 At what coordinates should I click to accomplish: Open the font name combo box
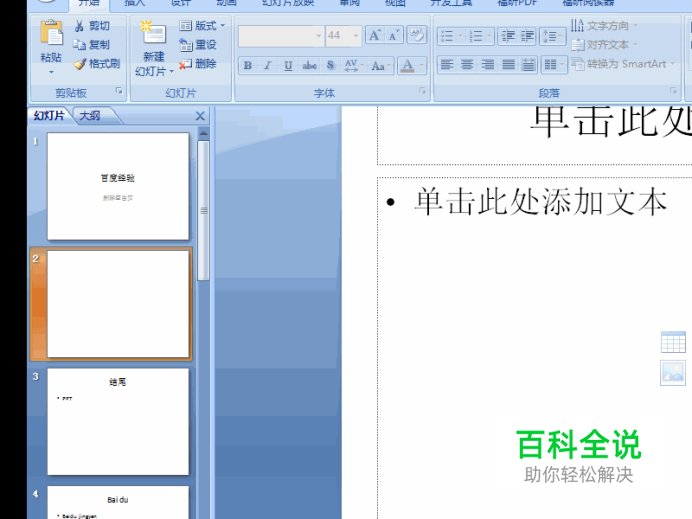click(281, 36)
